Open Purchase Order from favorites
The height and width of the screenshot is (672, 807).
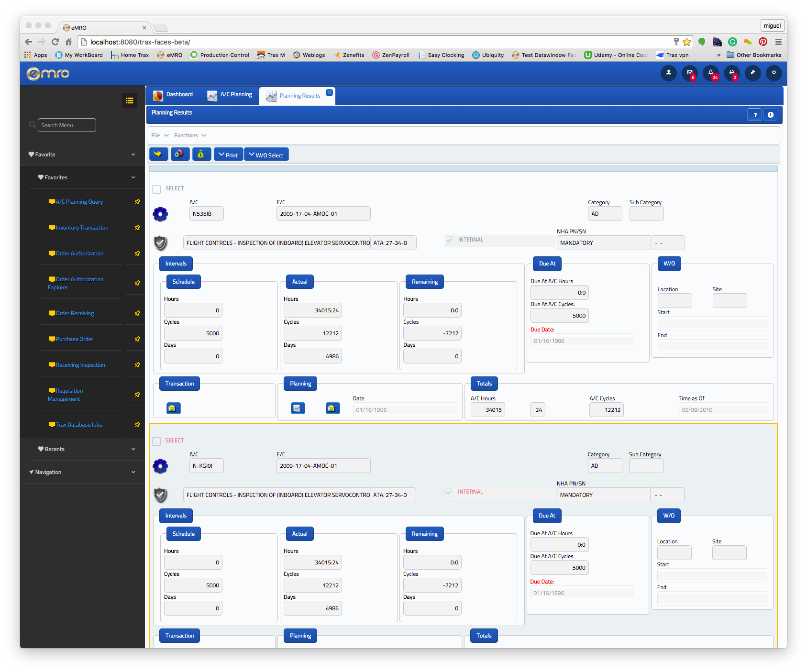74,339
